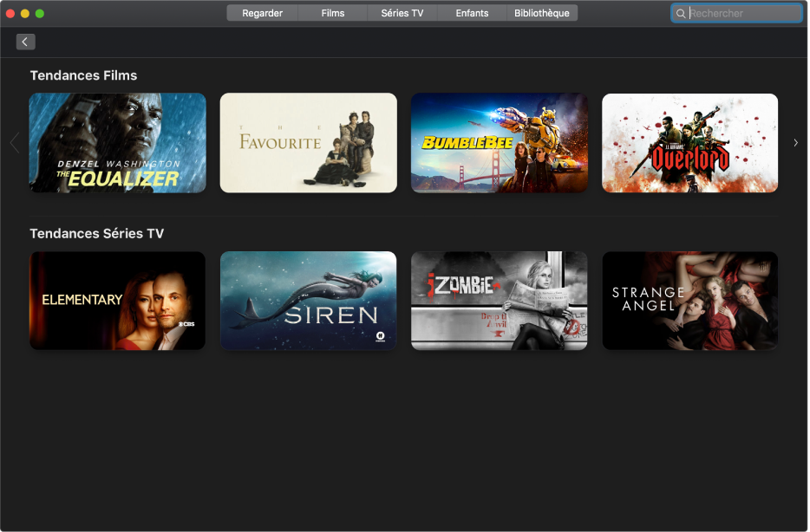Open The Equalizer movie thumbnail

[117, 143]
